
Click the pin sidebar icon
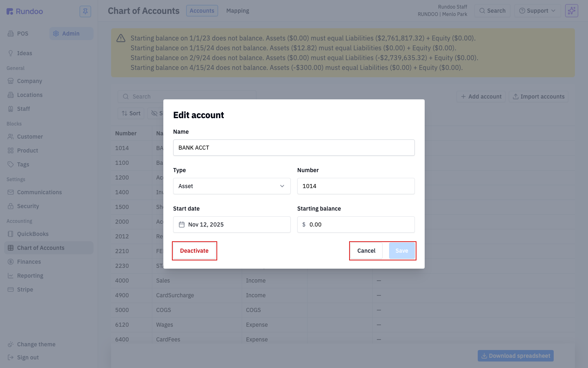(x=85, y=11)
